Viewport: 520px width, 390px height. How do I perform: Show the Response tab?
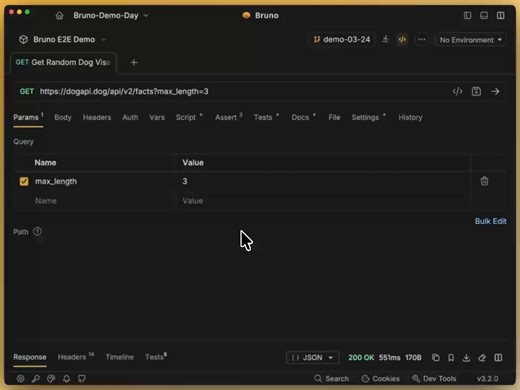tap(30, 357)
